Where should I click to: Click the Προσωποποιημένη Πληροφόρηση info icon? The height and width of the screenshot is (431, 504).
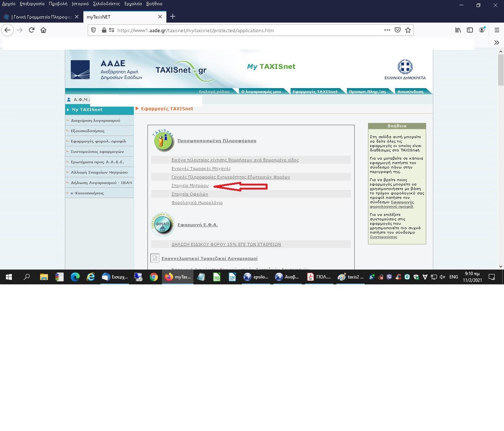[163, 140]
